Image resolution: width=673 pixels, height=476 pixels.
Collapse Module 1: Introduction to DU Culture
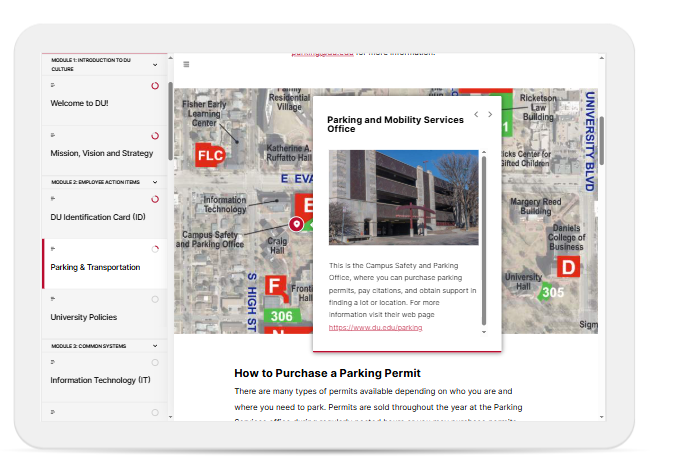155,65
